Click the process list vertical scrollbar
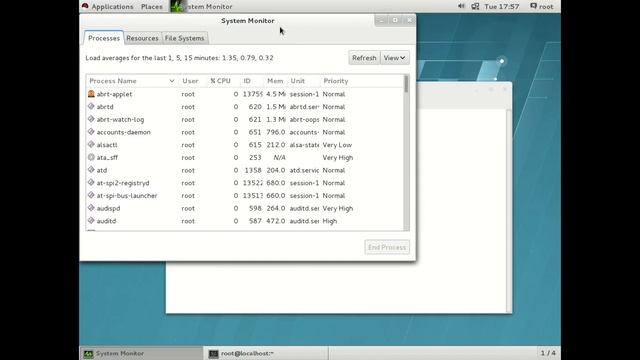 point(406,153)
